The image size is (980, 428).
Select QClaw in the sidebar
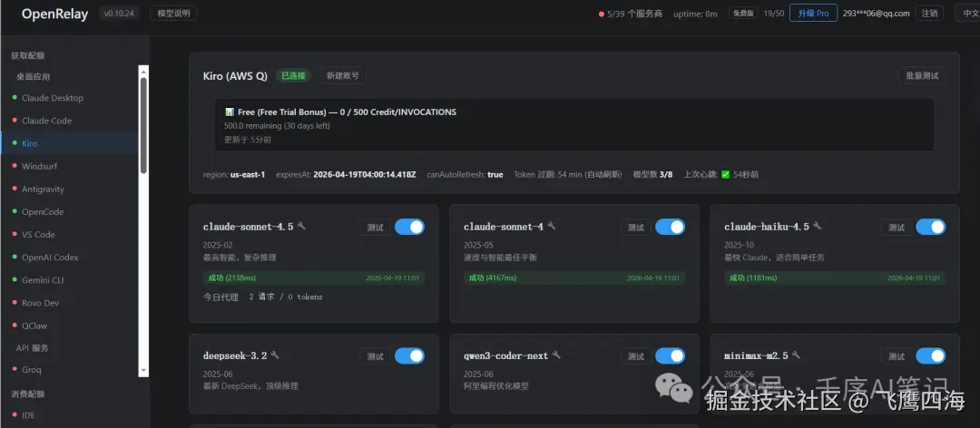(x=69, y=326)
